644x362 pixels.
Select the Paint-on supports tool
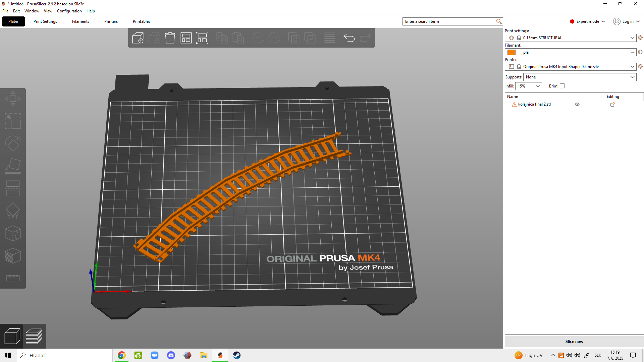13,211
